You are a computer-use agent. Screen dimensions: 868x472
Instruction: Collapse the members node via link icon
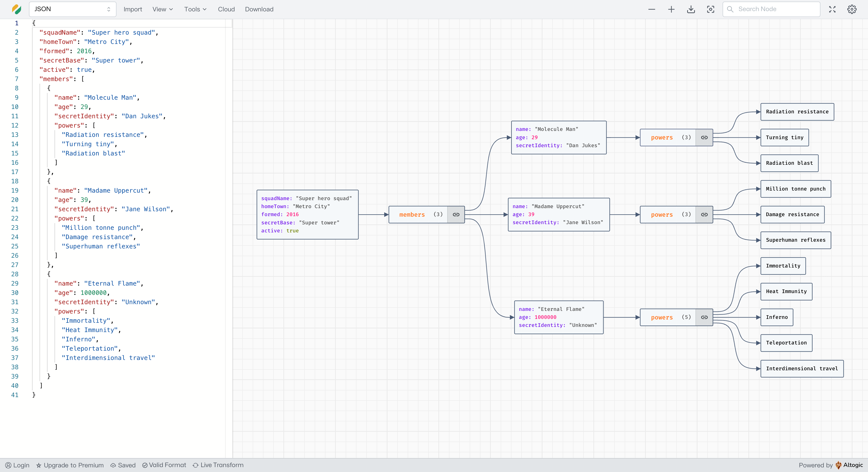click(456, 215)
